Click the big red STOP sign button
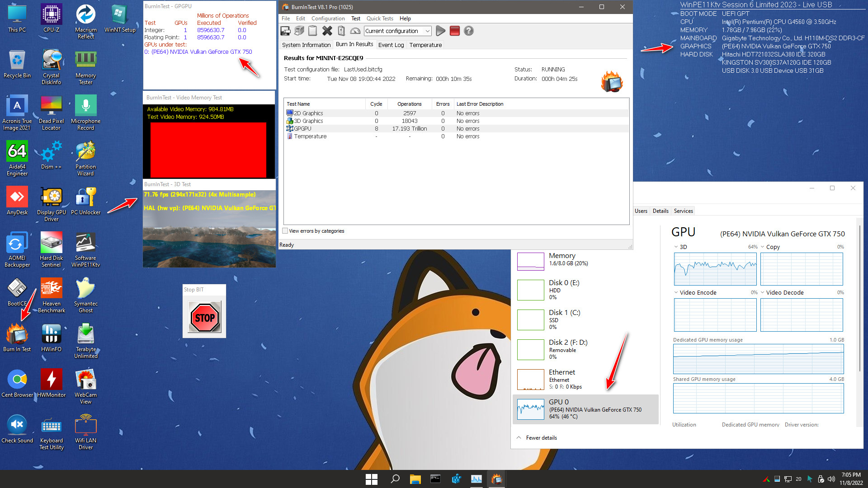Screen dimensions: 868x488 click(x=205, y=318)
